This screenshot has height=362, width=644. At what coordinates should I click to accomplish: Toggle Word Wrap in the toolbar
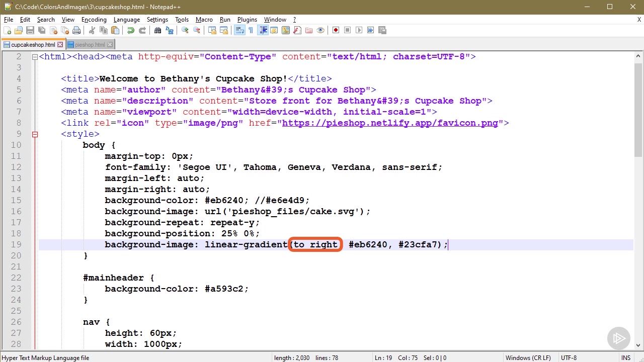[239, 30]
